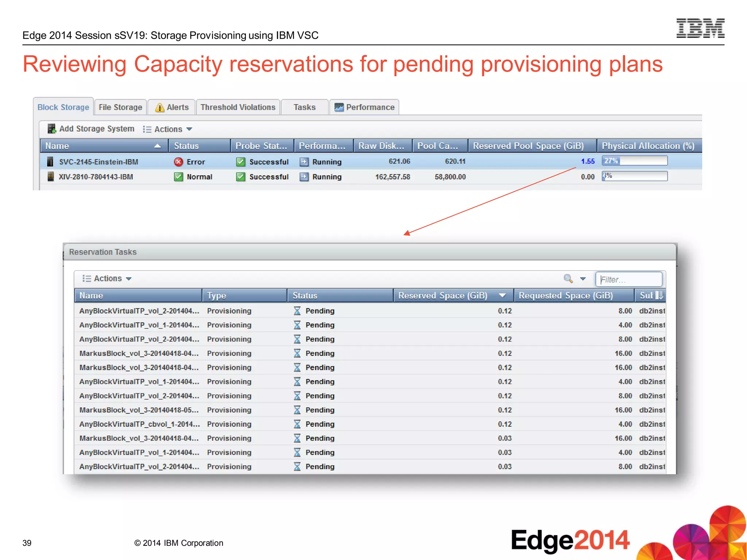Image resolution: width=747 pixels, height=560 pixels.
Task: Open the 1.55 reserved pool space link
Action: click(x=588, y=161)
